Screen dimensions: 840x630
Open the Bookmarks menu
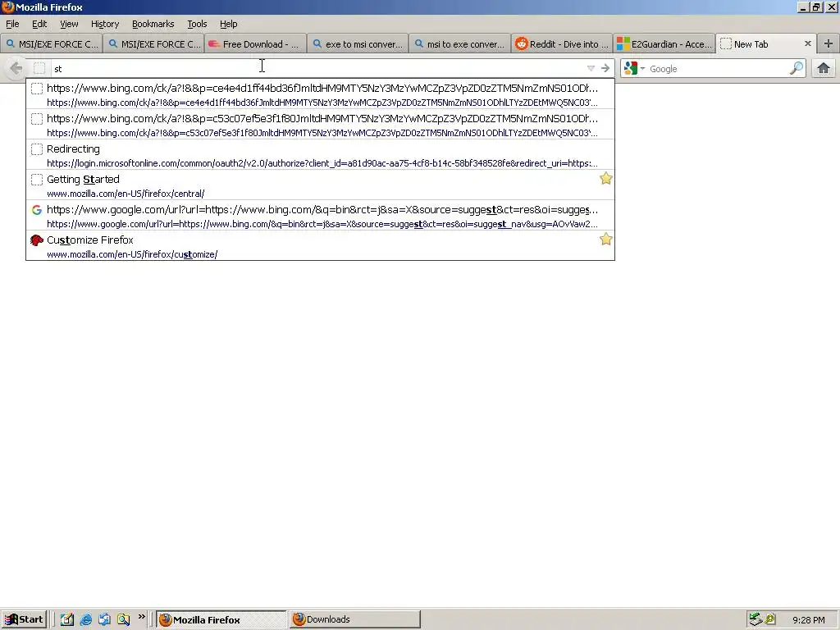pos(153,24)
